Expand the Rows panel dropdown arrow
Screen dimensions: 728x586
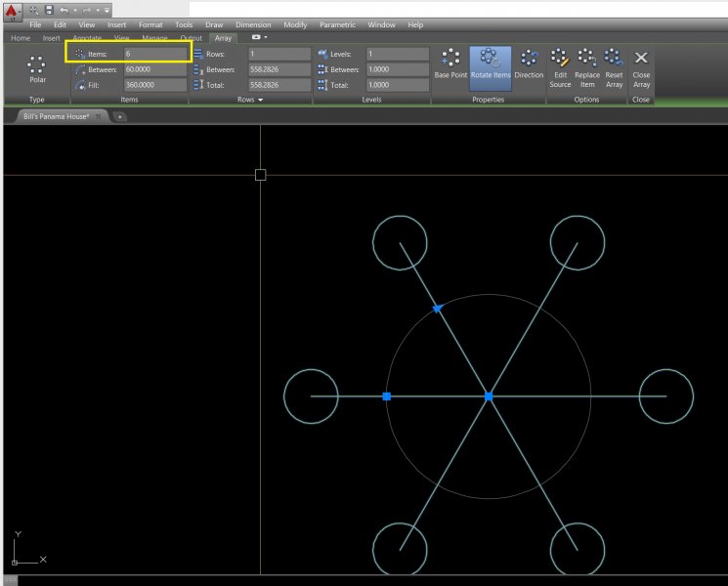pyautogui.click(x=261, y=100)
